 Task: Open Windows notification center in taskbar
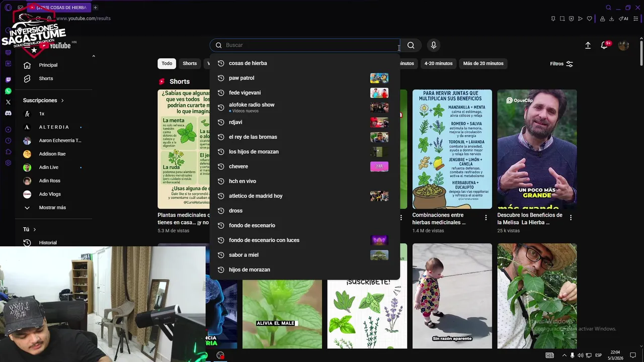coord(633,355)
